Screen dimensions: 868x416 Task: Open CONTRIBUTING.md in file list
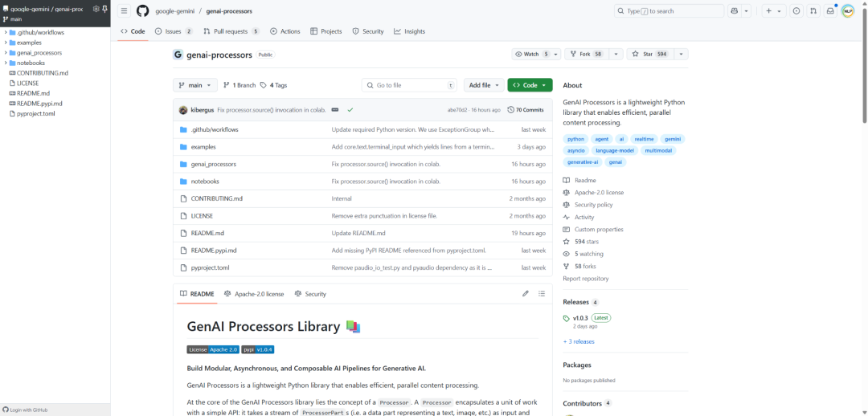tap(216, 198)
